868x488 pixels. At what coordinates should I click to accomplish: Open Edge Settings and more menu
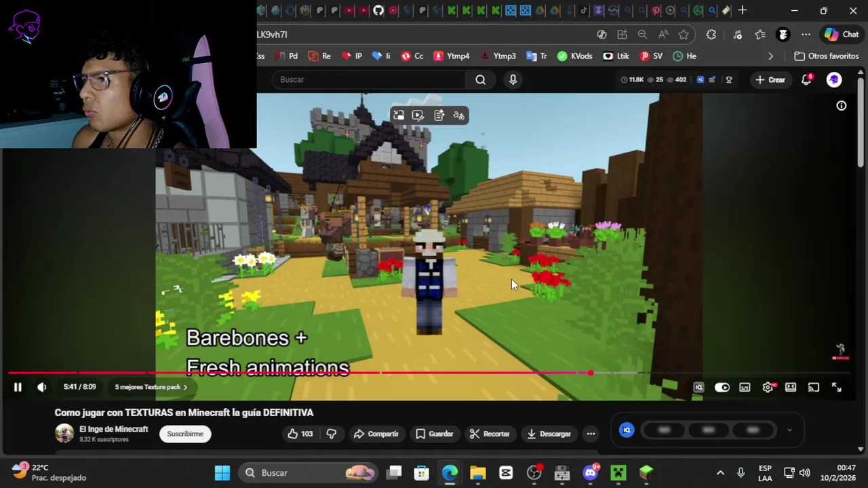pos(806,35)
